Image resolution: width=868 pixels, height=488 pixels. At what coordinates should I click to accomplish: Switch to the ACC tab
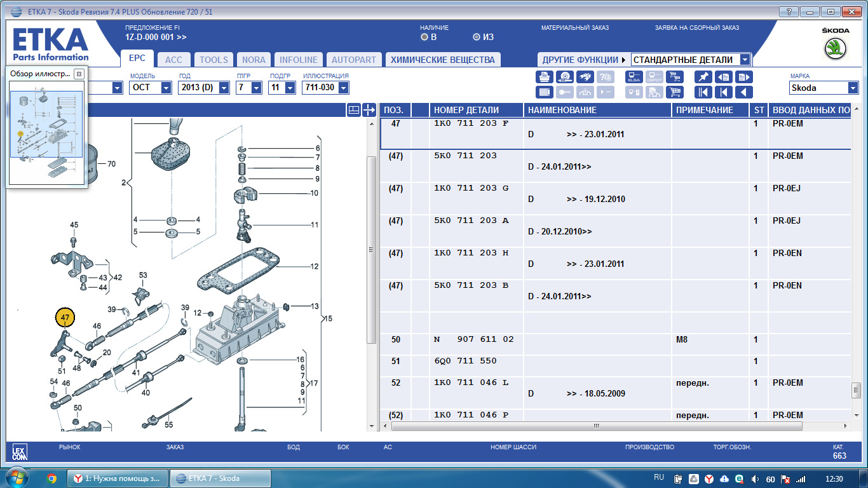coord(173,60)
